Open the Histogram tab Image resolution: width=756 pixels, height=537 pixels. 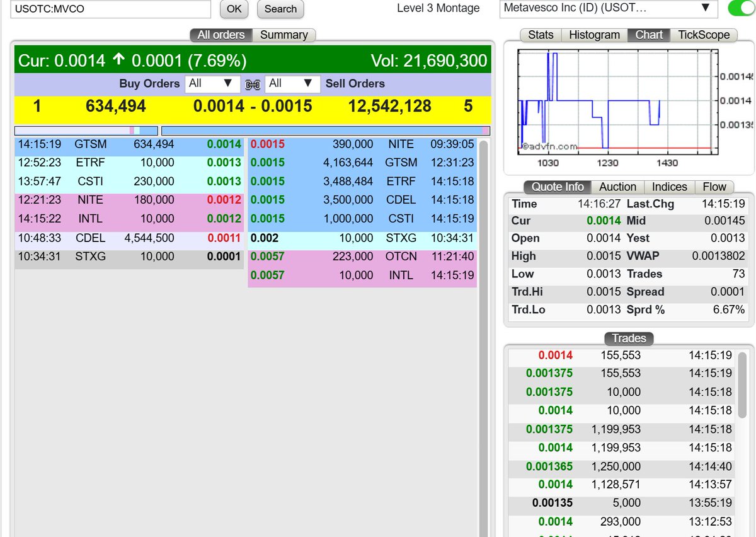594,35
